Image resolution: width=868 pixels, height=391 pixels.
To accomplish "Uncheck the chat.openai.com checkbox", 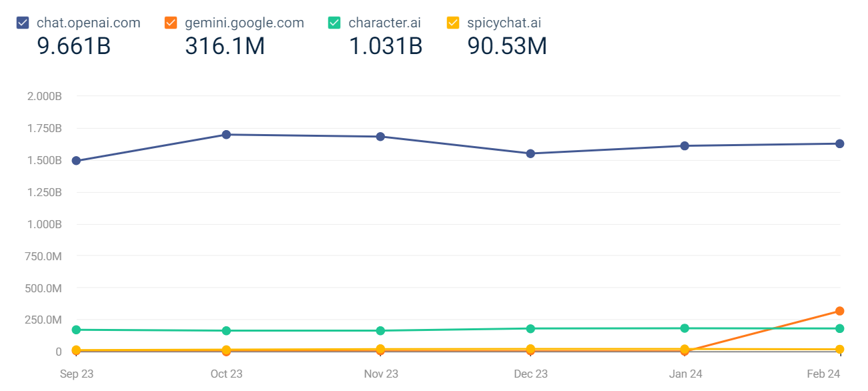I will (23, 23).
